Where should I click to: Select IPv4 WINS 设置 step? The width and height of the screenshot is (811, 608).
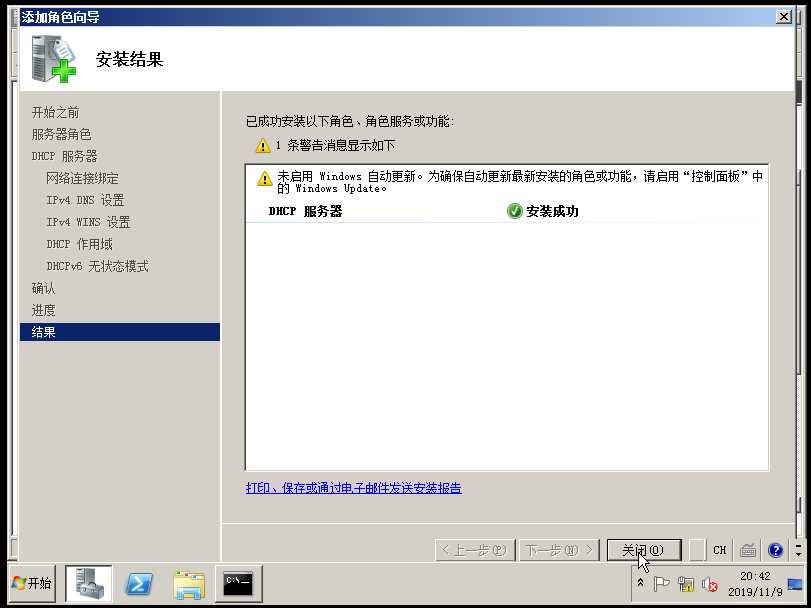pyautogui.click(x=88, y=222)
